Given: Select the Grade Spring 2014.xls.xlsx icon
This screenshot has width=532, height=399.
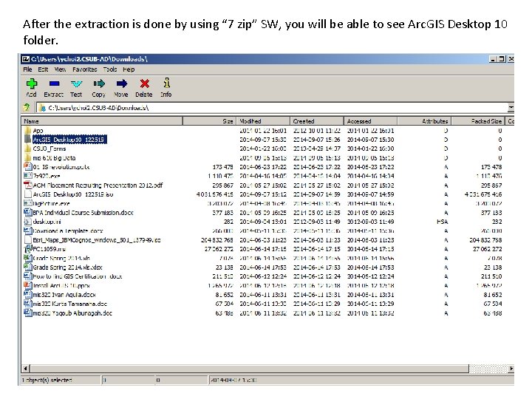Looking at the screenshot, I should [x=28, y=267].
